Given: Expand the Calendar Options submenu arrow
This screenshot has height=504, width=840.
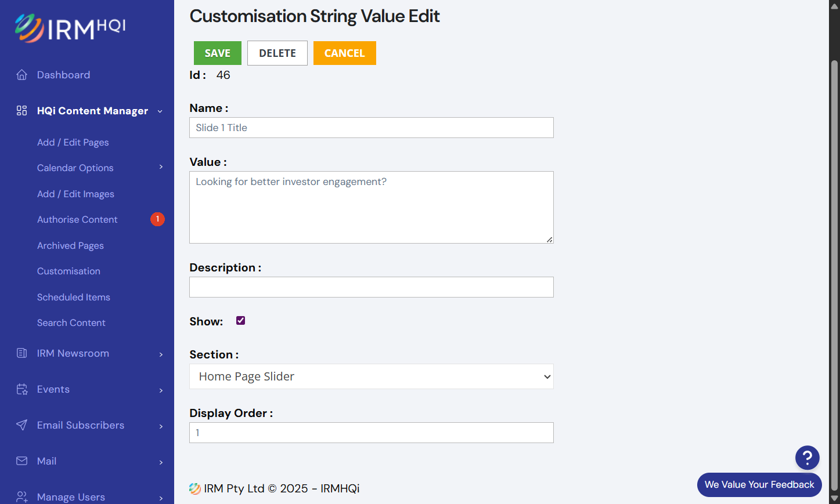Looking at the screenshot, I should [x=161, y=167].
